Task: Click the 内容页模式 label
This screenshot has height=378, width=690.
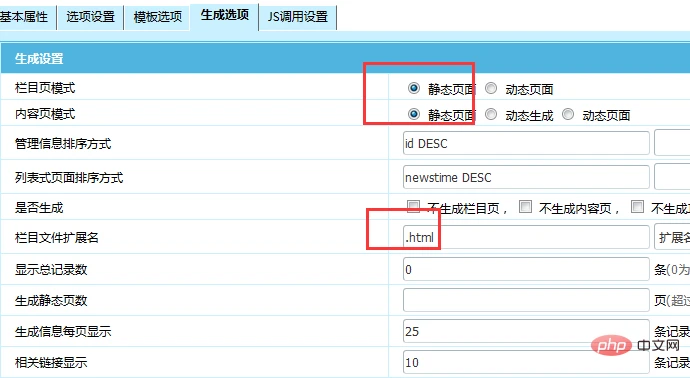Action: coord(45,114)
